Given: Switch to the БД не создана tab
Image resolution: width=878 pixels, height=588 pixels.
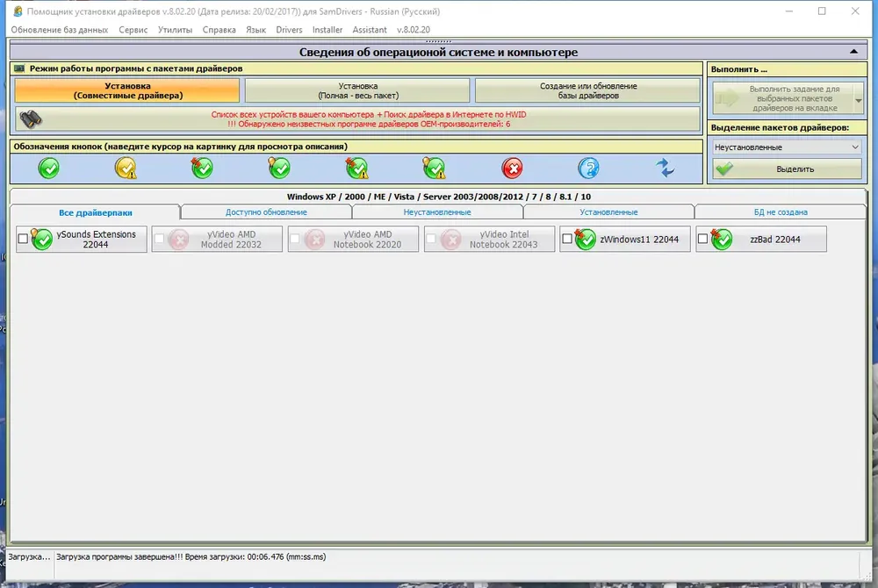Looking at the screenshot, I should tap(781, 212).
